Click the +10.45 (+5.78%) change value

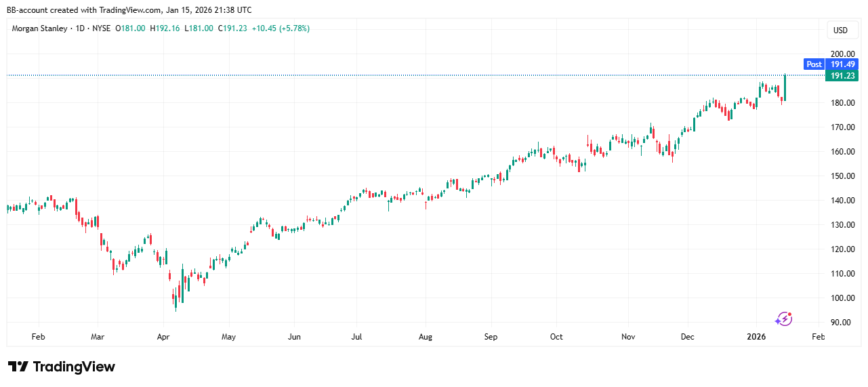[281, 28]
